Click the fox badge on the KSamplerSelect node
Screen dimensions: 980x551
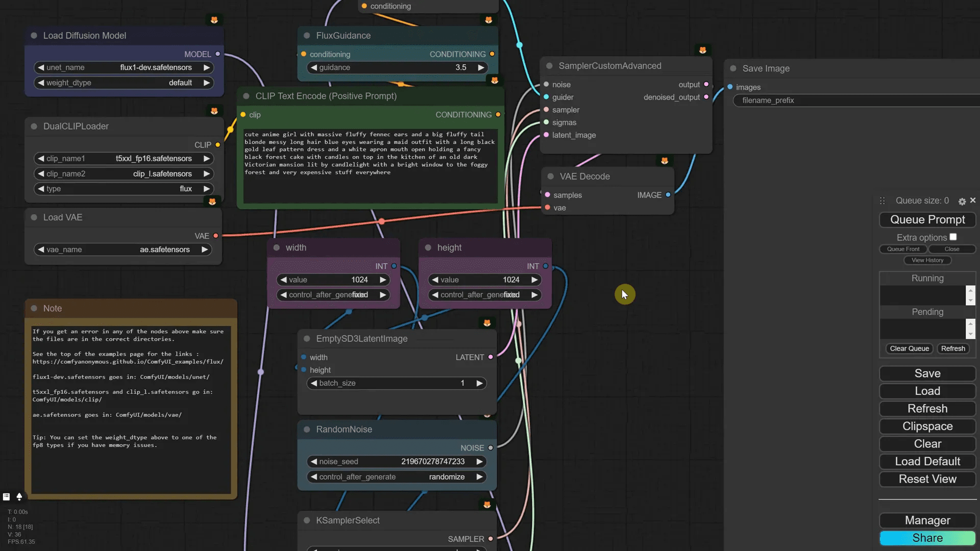pos(487,504)
